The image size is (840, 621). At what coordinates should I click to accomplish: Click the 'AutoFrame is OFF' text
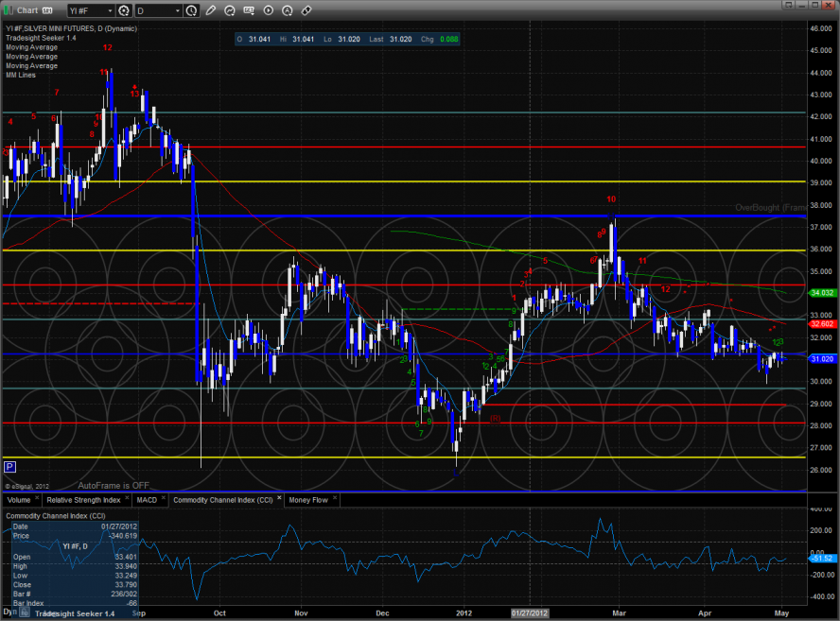(114, 486)
